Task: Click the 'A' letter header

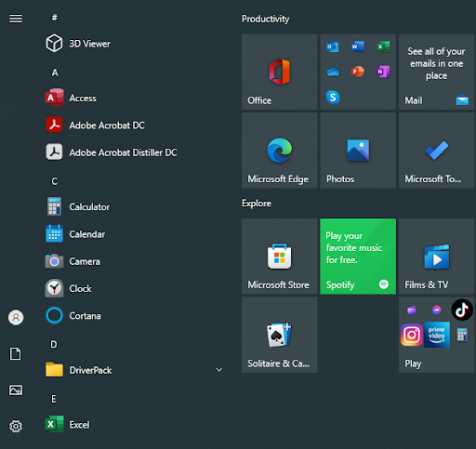Action: [x=55, y=73]
